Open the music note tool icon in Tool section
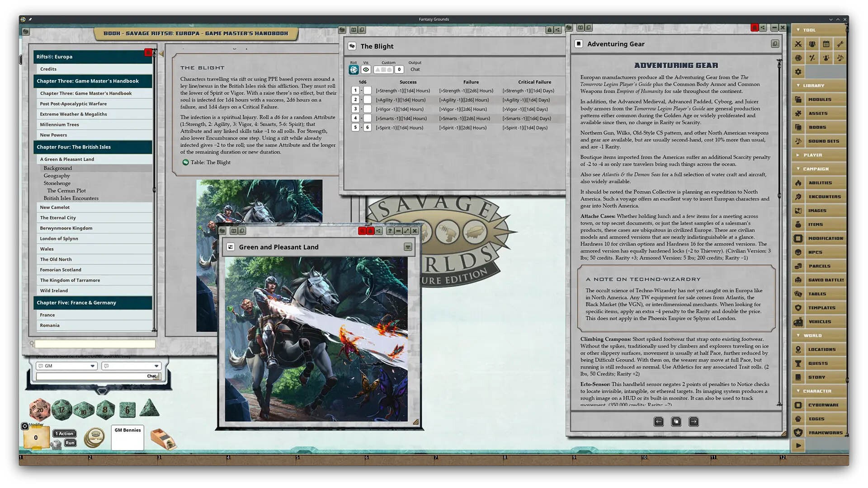This screenshot has width=868, height=488. point(840,58)
